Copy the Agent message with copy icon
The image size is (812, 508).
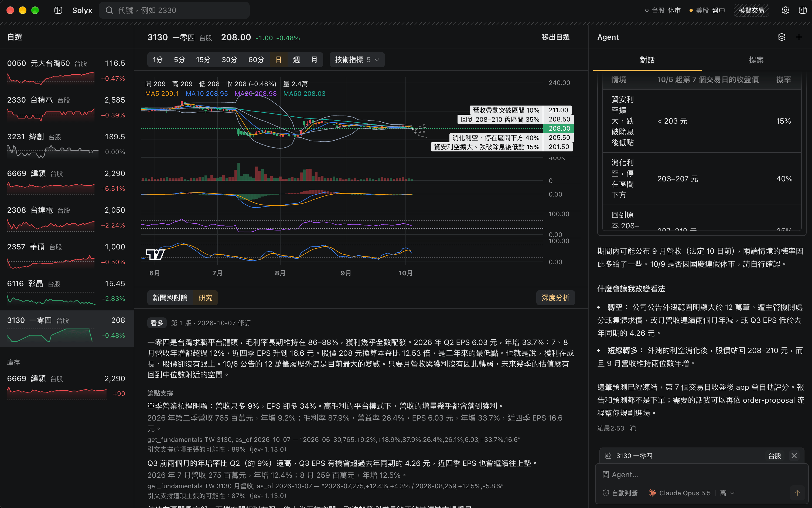pos(633,428)
